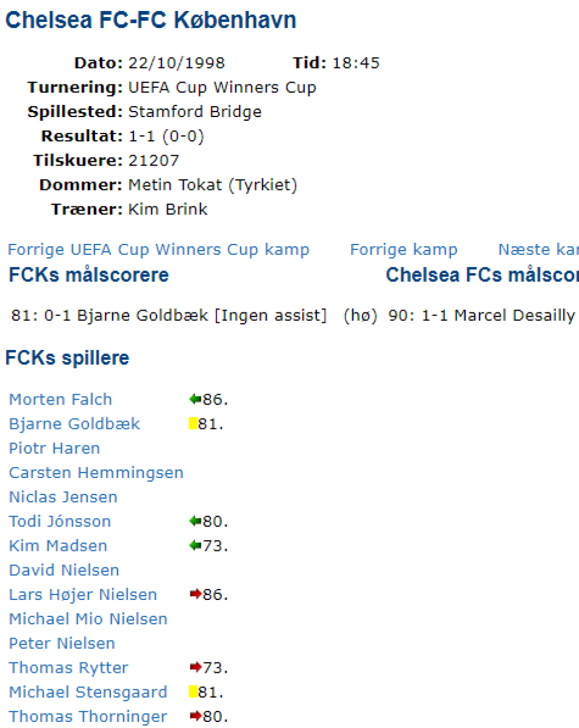Click red arrow icon beside Thomas Thorninger
The height and width of the screenshot is (728, 579).
pos(195,716)
